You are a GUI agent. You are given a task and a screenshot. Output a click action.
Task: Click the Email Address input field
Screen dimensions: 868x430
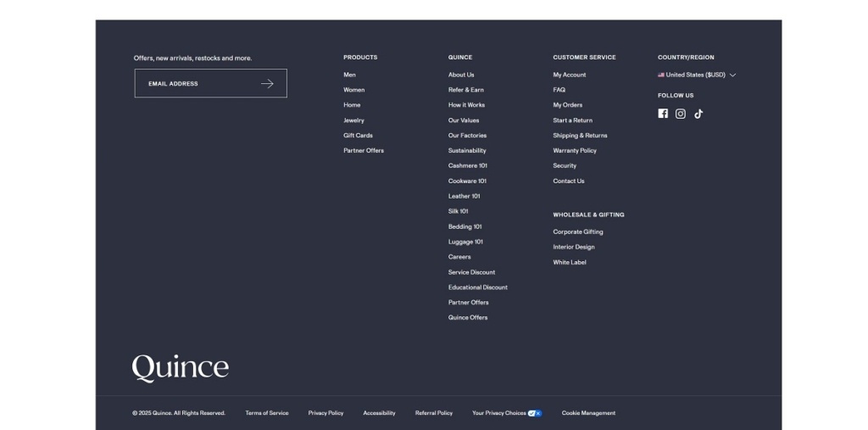(199, 84)
